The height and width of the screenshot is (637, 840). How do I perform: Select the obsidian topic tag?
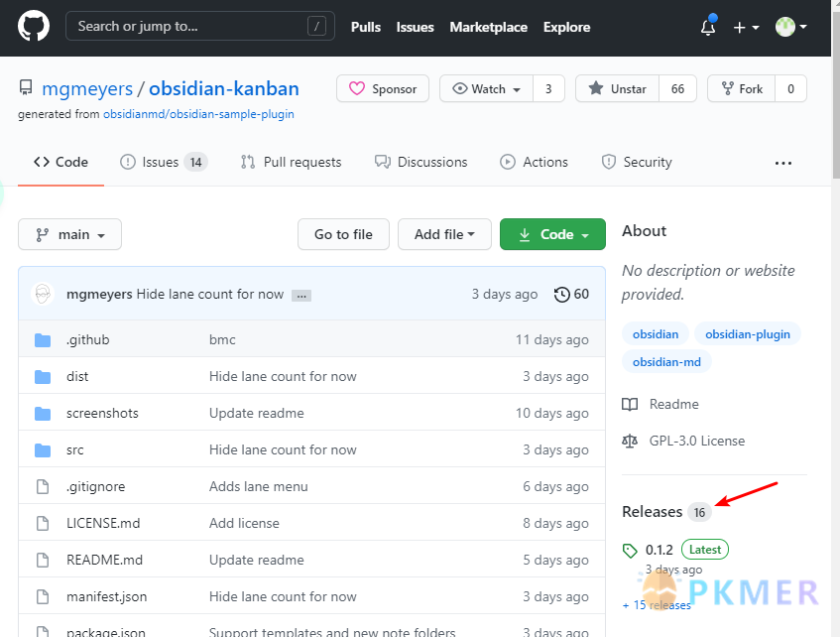click(656, 334)
